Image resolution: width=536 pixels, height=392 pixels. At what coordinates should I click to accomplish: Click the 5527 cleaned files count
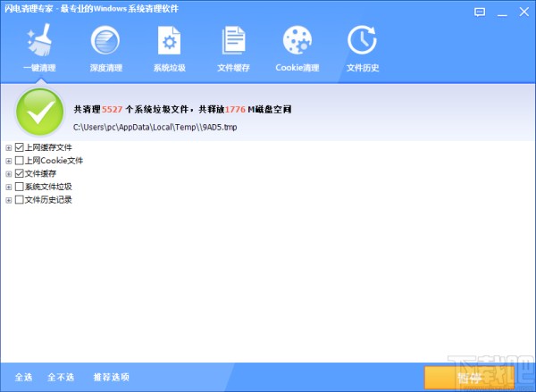coord(113,109)
